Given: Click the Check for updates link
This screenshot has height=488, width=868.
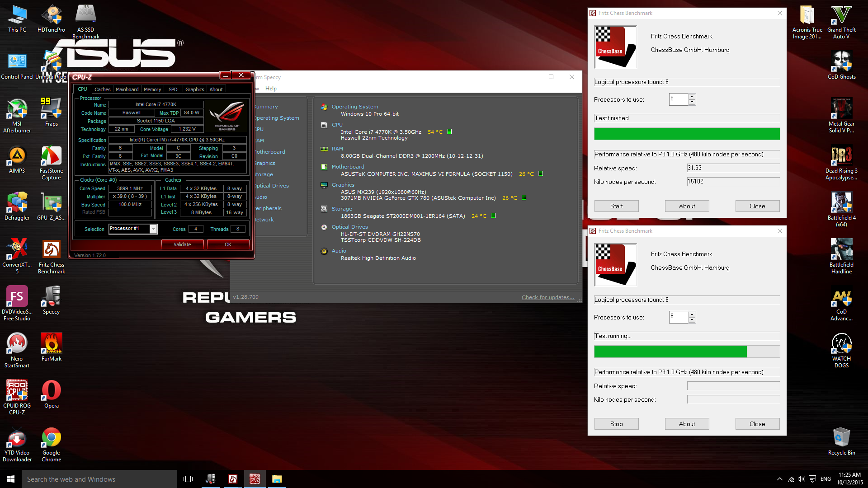Looking at the screenshot, I should pyautogui.click(x=547, y=297).
